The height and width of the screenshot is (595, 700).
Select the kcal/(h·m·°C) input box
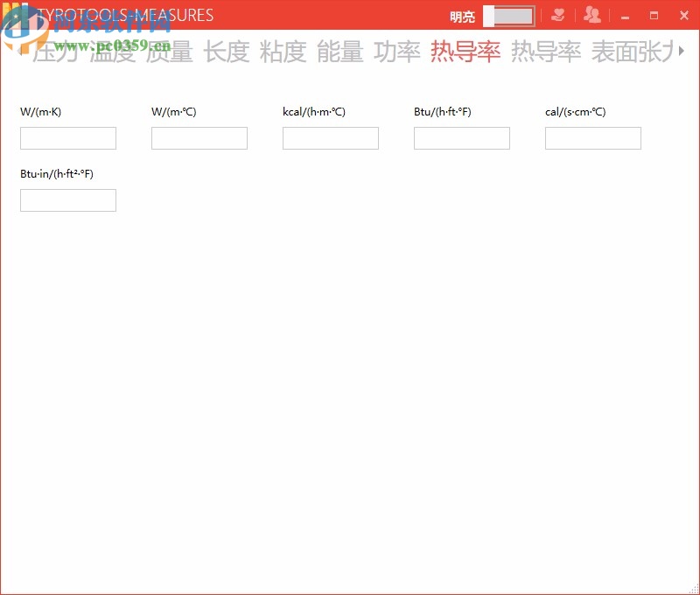click(330, 137)
